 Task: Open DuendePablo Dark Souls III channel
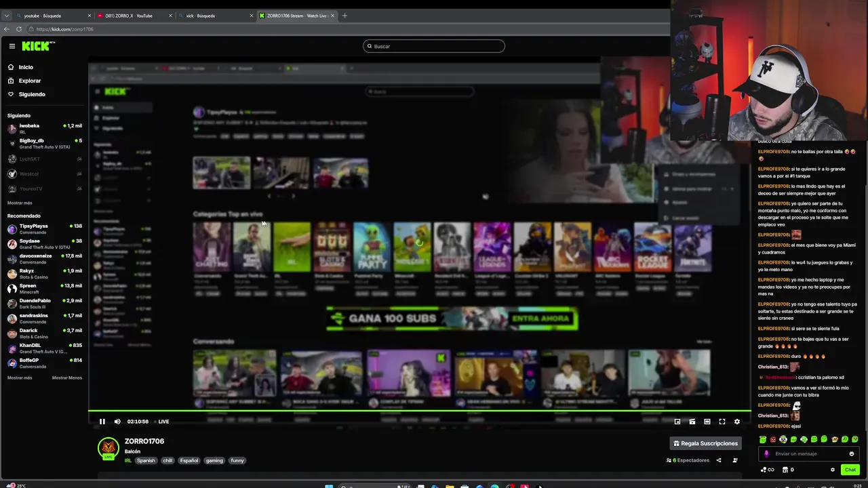(x=44, y=304)
